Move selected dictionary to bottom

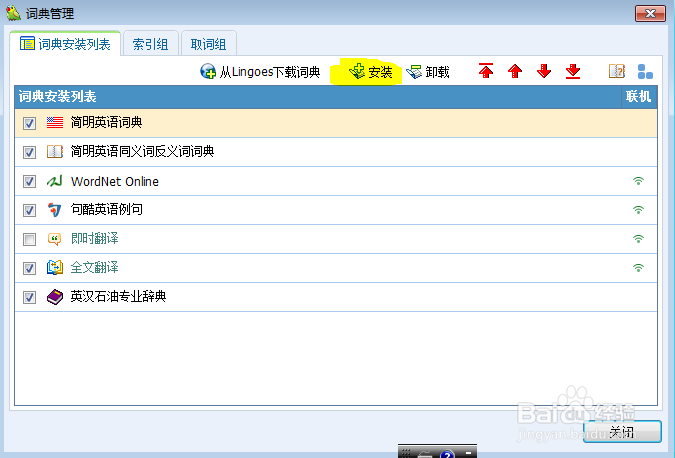573,71
